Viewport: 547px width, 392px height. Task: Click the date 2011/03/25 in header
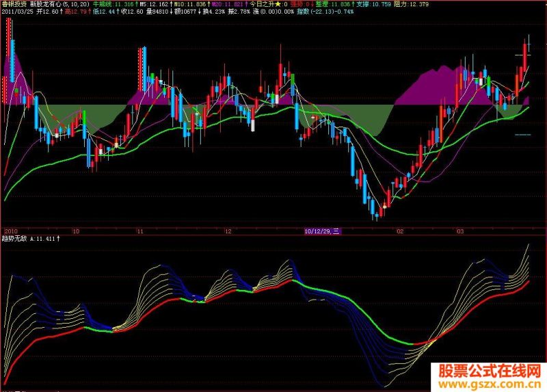(x=17, y=12)
